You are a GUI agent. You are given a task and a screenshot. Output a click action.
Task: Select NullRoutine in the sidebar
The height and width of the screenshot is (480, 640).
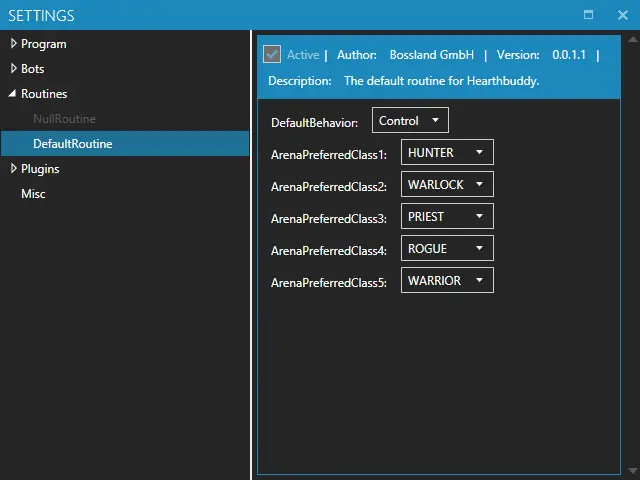tap(64, 119)
